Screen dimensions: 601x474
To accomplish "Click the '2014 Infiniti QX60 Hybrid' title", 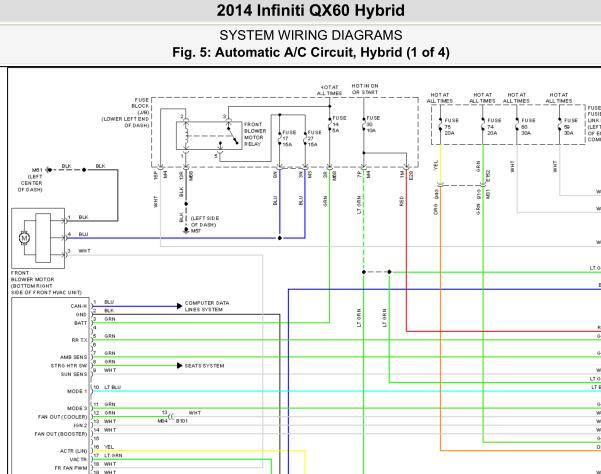I will tap(310, 10).
